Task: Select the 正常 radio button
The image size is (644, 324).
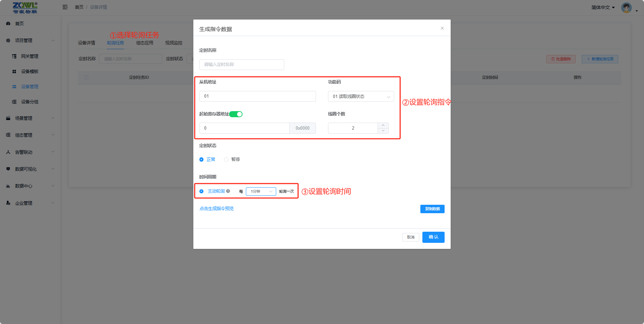Action: click(201, 160)
